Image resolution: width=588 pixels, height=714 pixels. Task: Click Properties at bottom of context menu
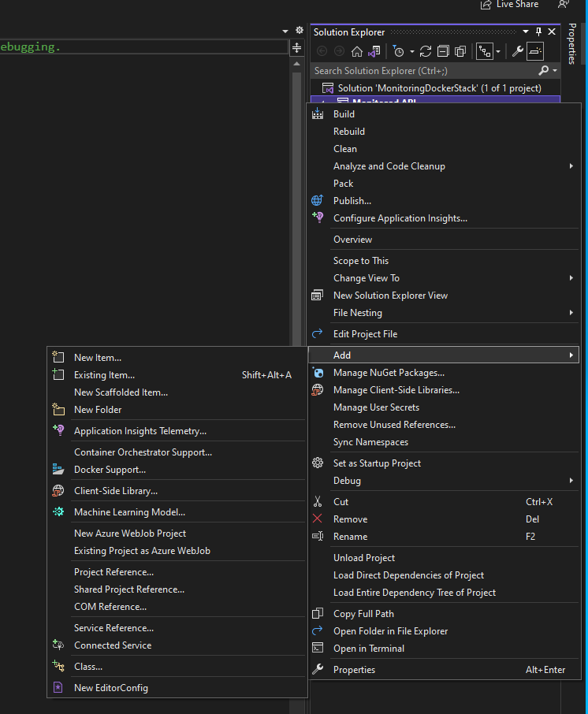[444, 669]
